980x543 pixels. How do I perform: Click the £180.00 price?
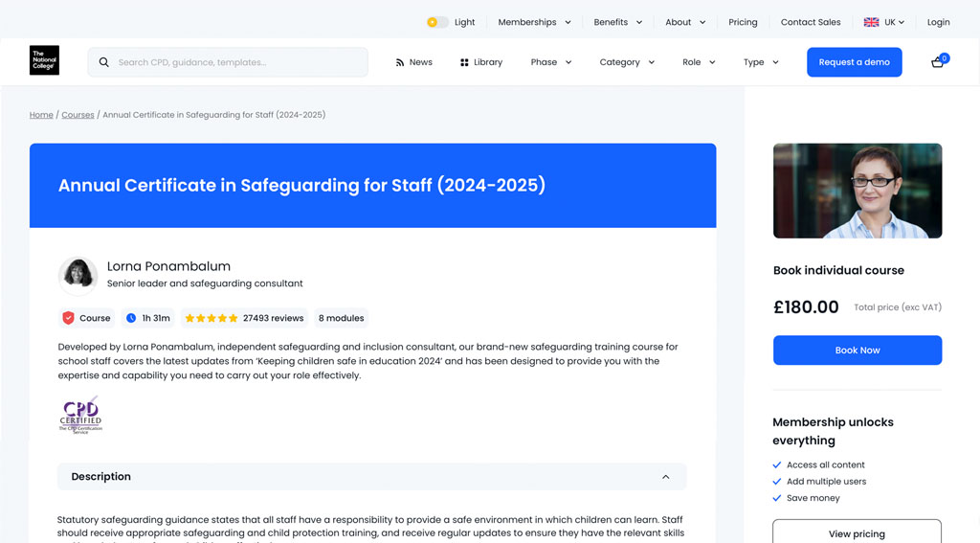[x=806, y=307]
